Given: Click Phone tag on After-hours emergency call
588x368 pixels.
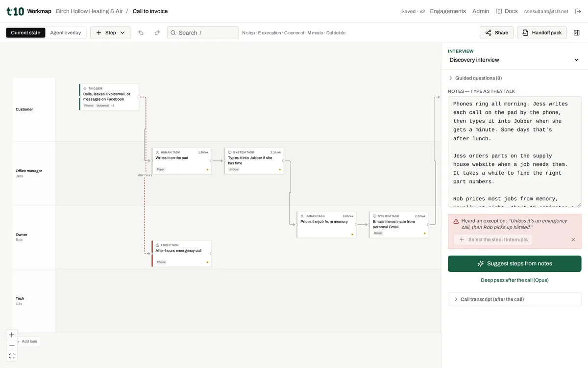Looking at the screenshot, I should (161, 263).
